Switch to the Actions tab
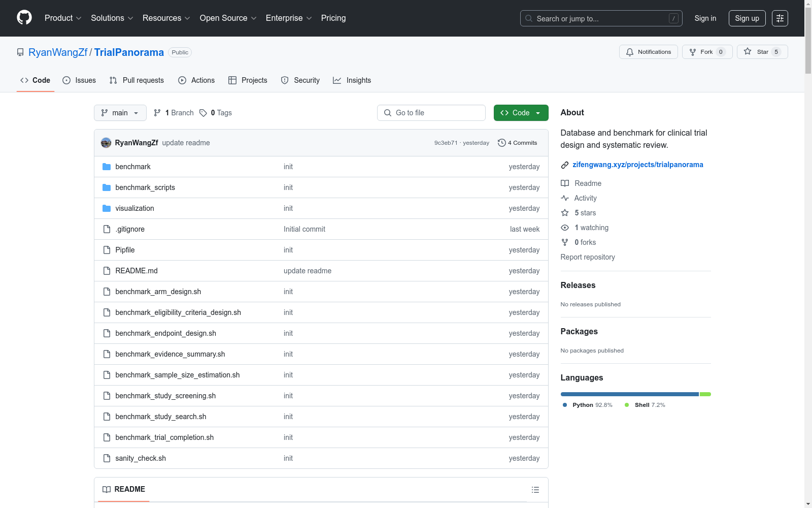 [x=196, y=80]
